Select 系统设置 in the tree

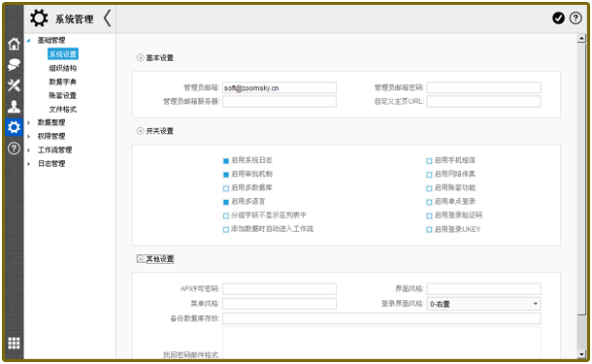click(63, 54)
